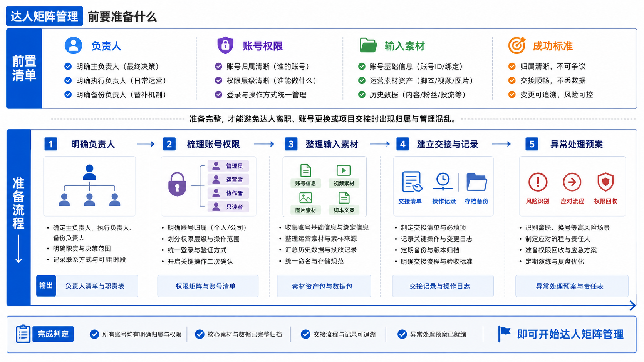Select the 协作者 role icon
Screen dimensions: 644x362
(216, 193)
